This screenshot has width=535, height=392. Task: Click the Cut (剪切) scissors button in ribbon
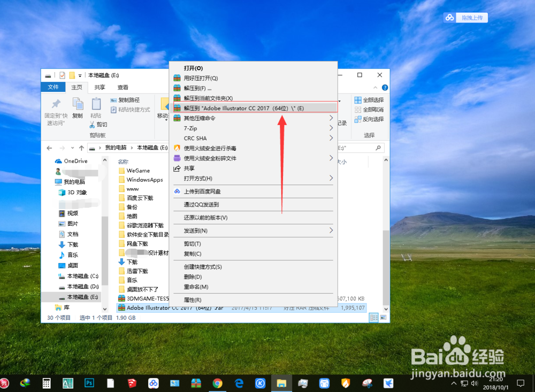click(x=98, y=125)
